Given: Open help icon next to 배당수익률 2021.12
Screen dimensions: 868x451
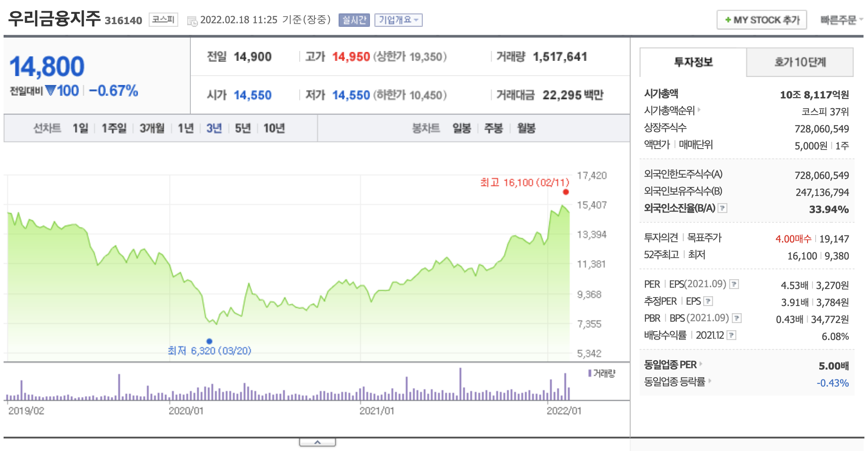Looking at the screenshot, I should click(731, 335).
